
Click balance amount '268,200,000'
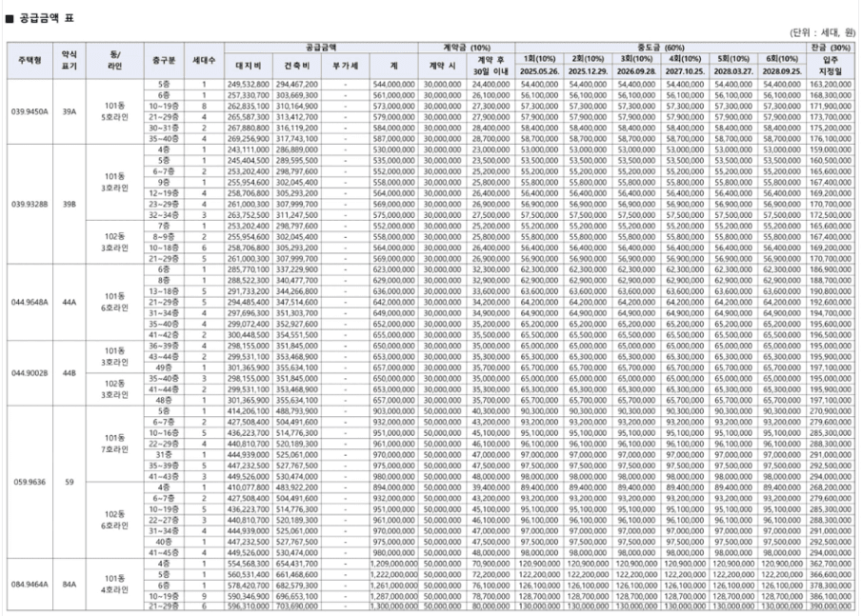tap(831, 487)
